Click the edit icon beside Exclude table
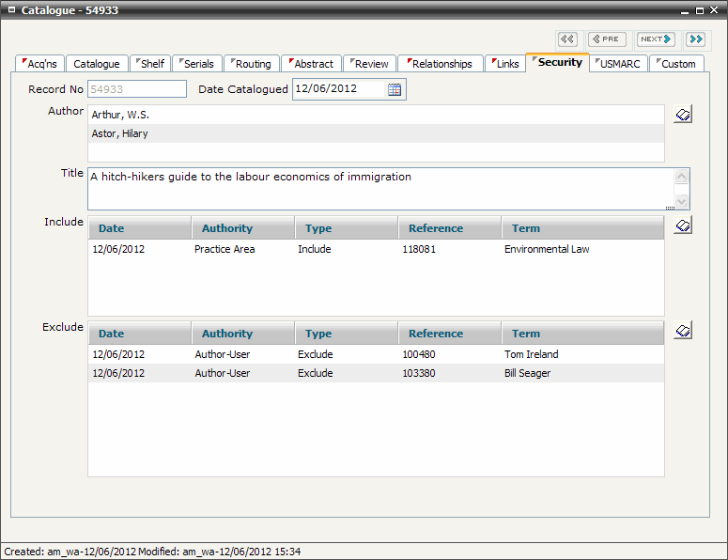The height and width of the screenshot is (560, 728). pyautogui.click(x=683, y=331)
